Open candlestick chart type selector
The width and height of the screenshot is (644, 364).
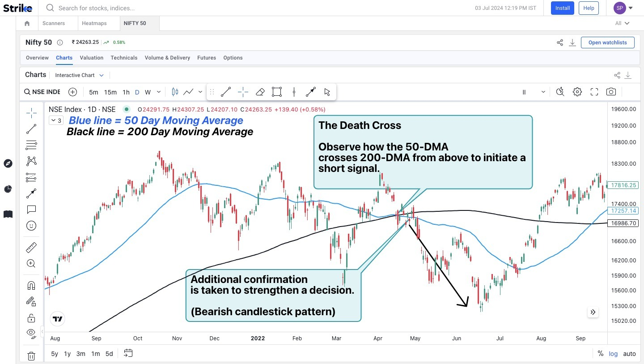pyautogui.click(x=175, y=92)
